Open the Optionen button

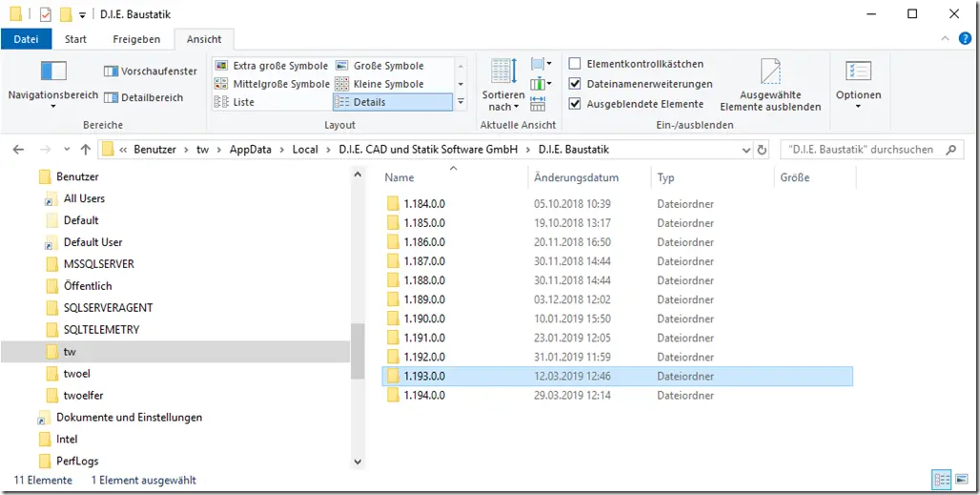[x=858, y=85]
